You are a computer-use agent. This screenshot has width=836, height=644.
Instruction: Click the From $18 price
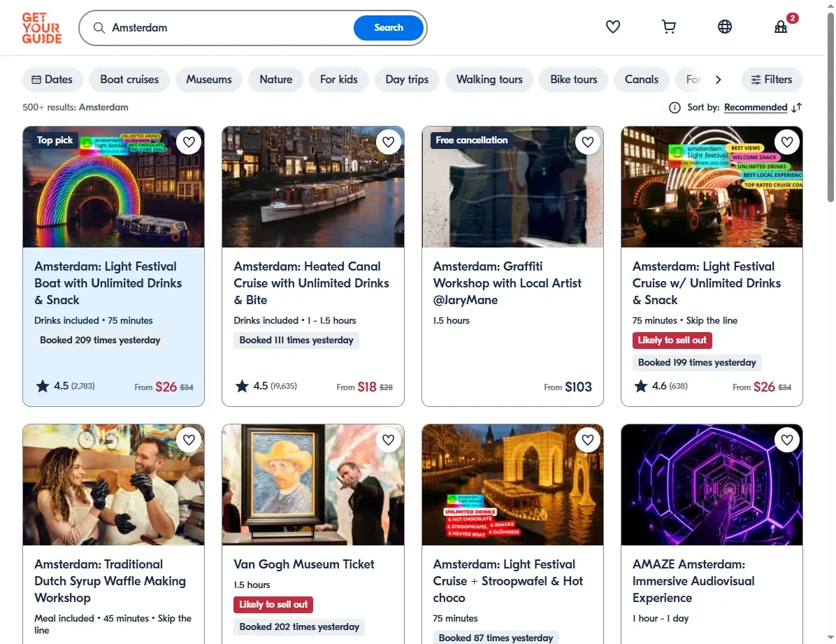coord(364,387)
